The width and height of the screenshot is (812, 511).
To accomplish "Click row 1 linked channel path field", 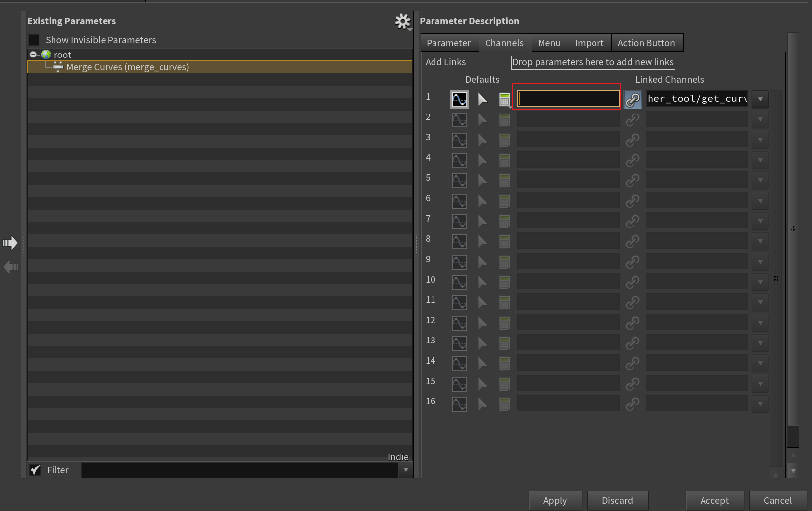I will pos(697,99).
